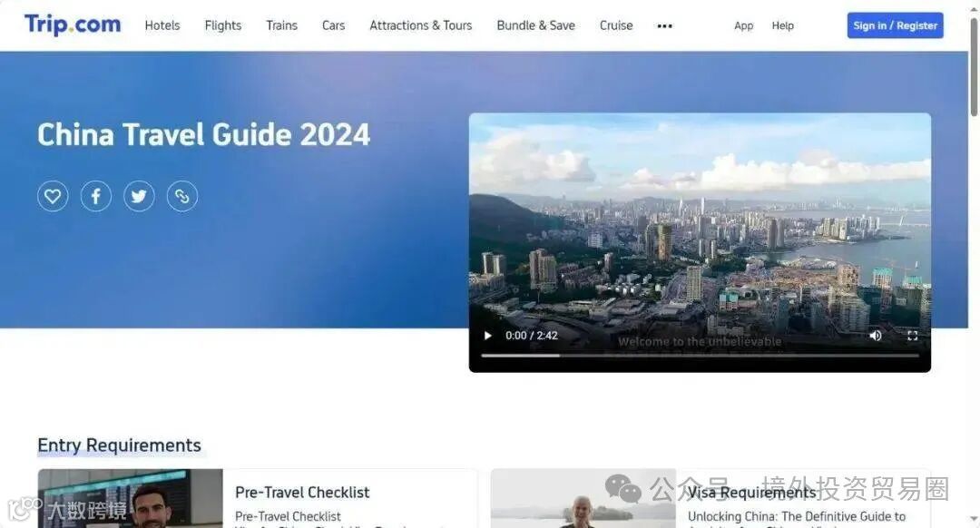Viewport: 980px width, 528px height.
Task: Open Attractions & Tours section
Action: point(421,25)
